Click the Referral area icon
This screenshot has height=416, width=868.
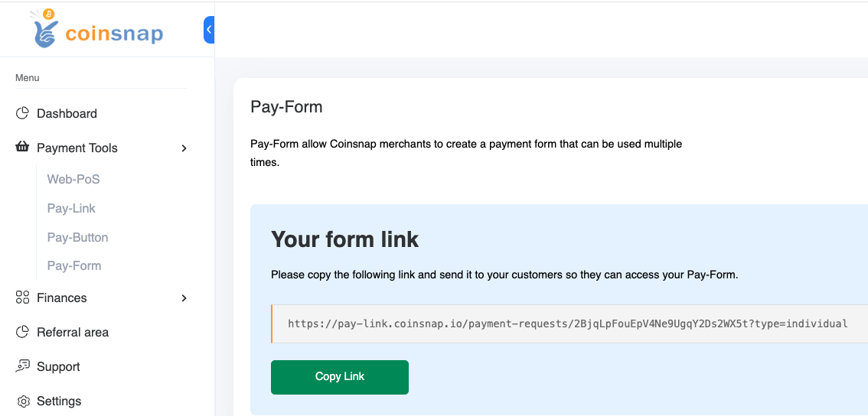tap(22, 332)
